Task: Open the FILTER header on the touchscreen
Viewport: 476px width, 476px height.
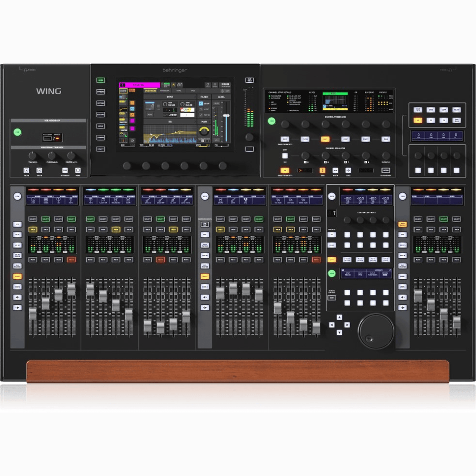Action: click(x=204, y=97)
